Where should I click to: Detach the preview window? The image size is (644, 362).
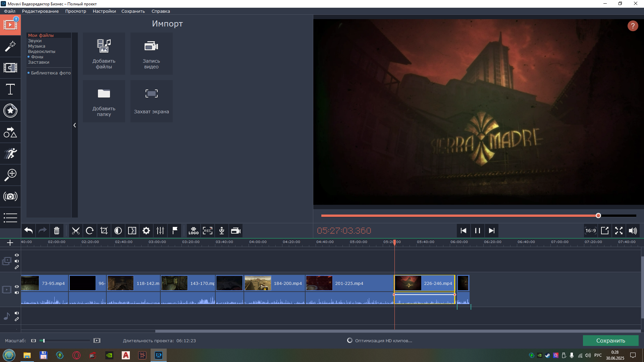click(604, 231)
